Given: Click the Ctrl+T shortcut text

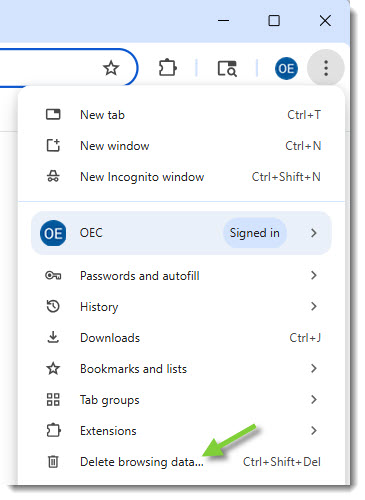Looking at the screenshot, I should (x=304, y=115).
